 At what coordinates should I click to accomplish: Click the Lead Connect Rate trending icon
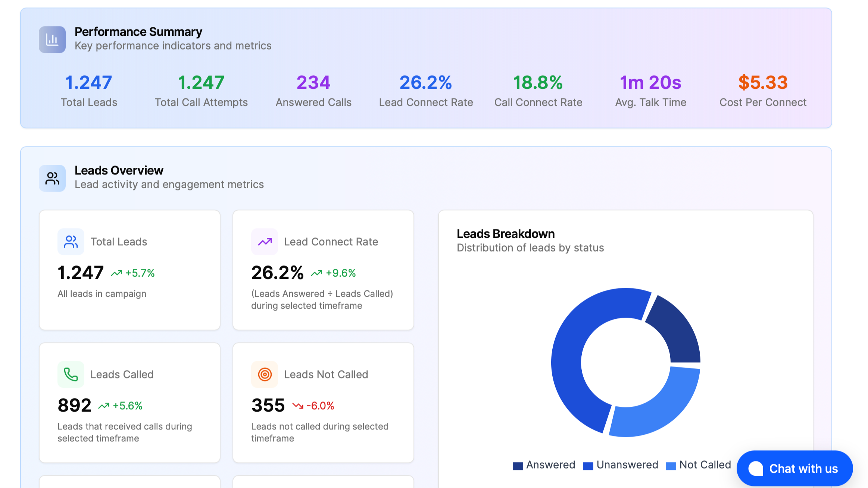(x=265, y=242)
